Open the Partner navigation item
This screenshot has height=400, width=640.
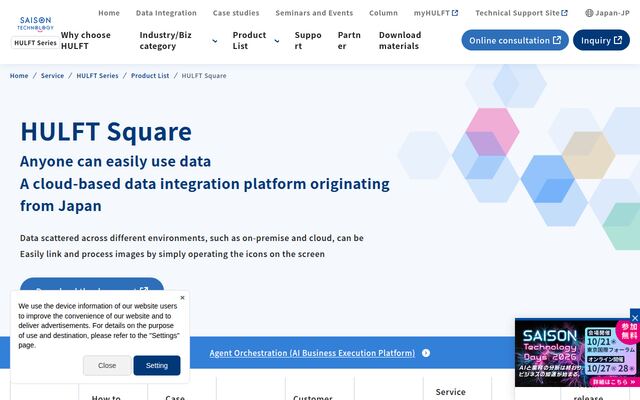(x=349, y=40)
